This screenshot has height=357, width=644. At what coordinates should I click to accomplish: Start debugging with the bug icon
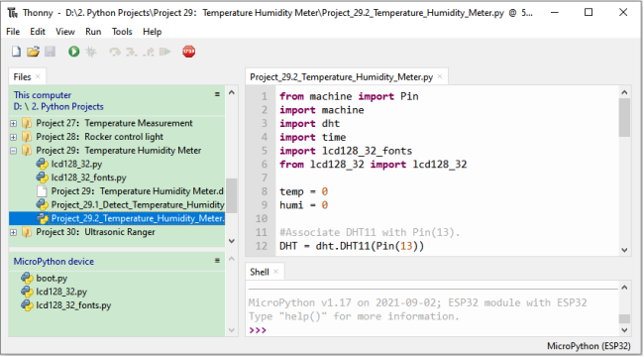[x=91, y=52]
